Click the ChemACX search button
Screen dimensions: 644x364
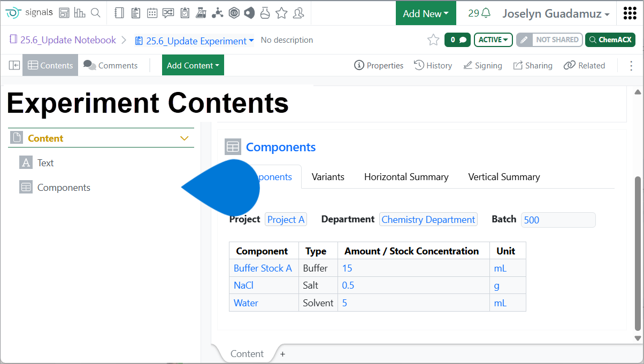(x=610, y=40)
